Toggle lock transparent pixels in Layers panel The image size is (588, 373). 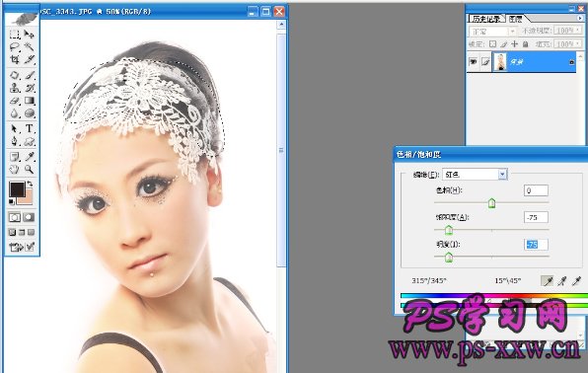(492, 43)
